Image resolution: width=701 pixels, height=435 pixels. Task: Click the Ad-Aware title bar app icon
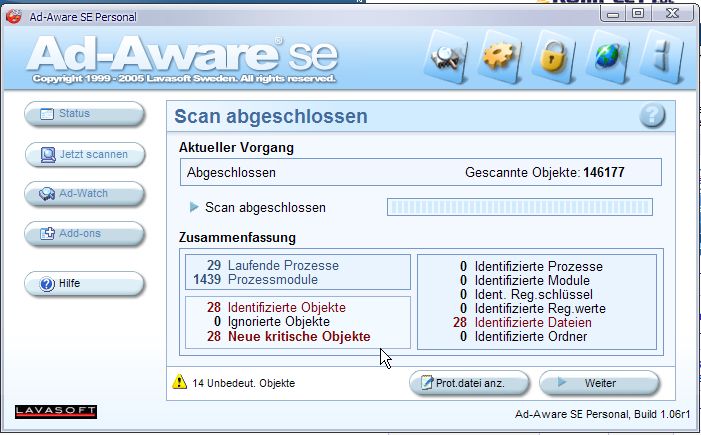[x=14, y=17]
